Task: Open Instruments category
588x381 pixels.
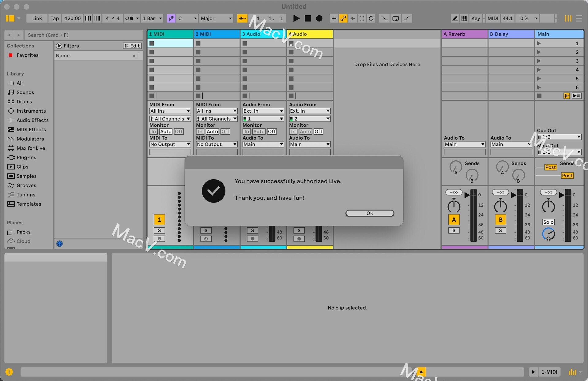Action: [x=31, y=111]
